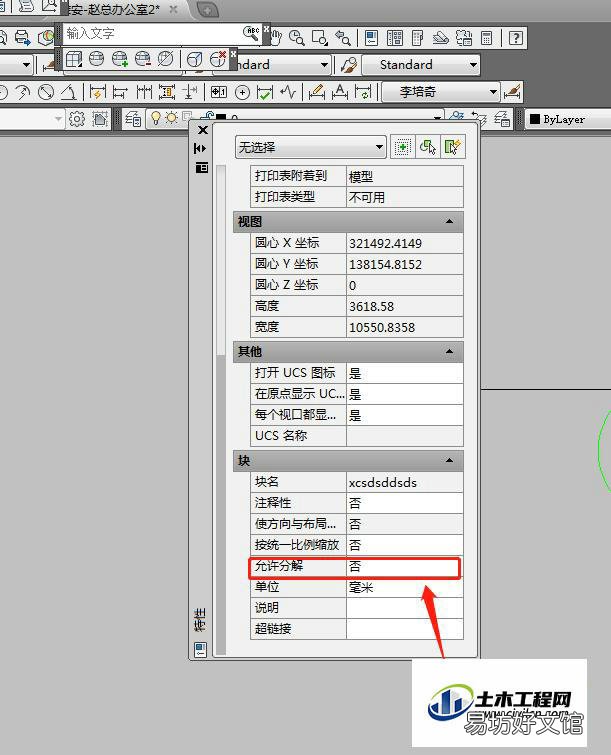Collapse the 块 section

[x=449, y=460]
